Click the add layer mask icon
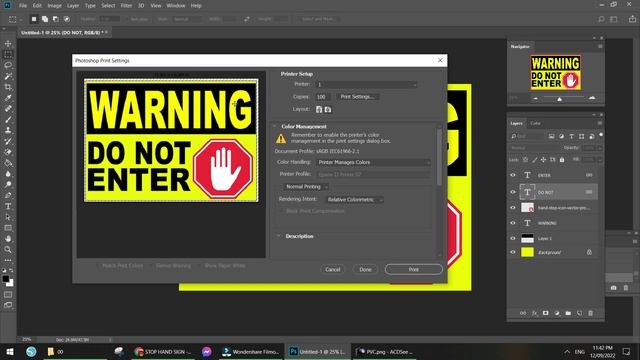The width and height of the screenshot is (640, 360). click(546, 313)
